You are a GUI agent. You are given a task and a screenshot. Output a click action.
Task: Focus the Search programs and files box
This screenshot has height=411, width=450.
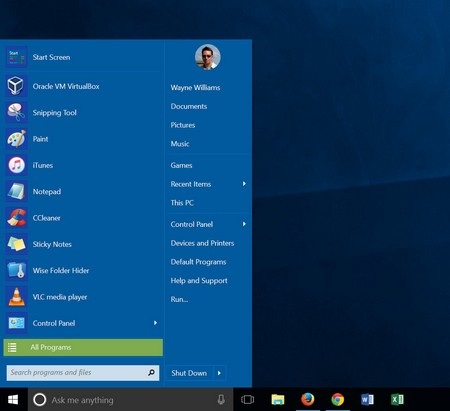point(83,373)
